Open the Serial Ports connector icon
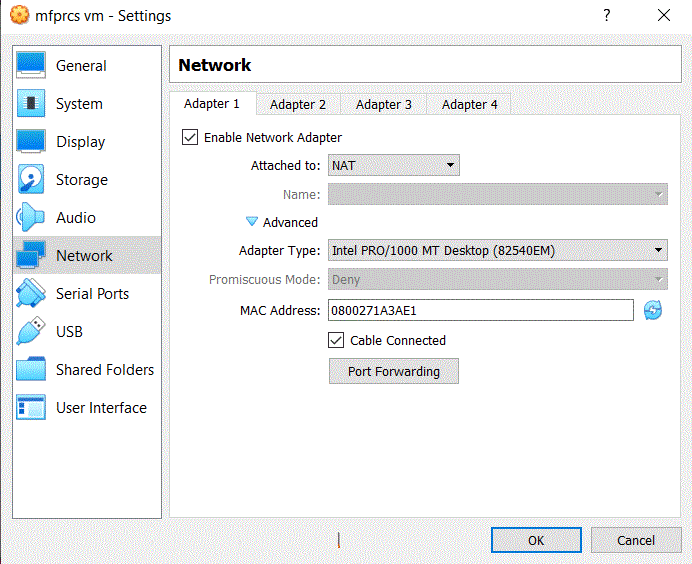 (x=30, y=293)
